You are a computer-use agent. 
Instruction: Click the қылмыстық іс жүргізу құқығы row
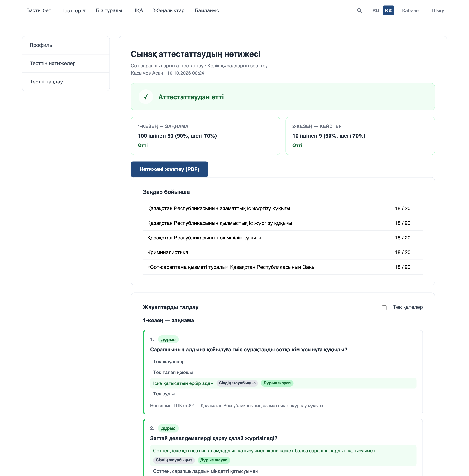pyautogui.click(x=283, y=223)
